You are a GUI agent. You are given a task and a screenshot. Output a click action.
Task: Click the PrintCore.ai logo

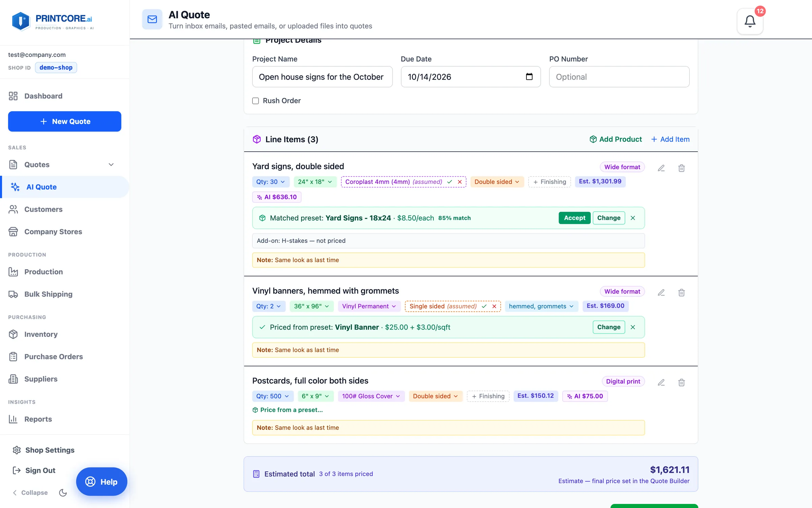(52, 21)
